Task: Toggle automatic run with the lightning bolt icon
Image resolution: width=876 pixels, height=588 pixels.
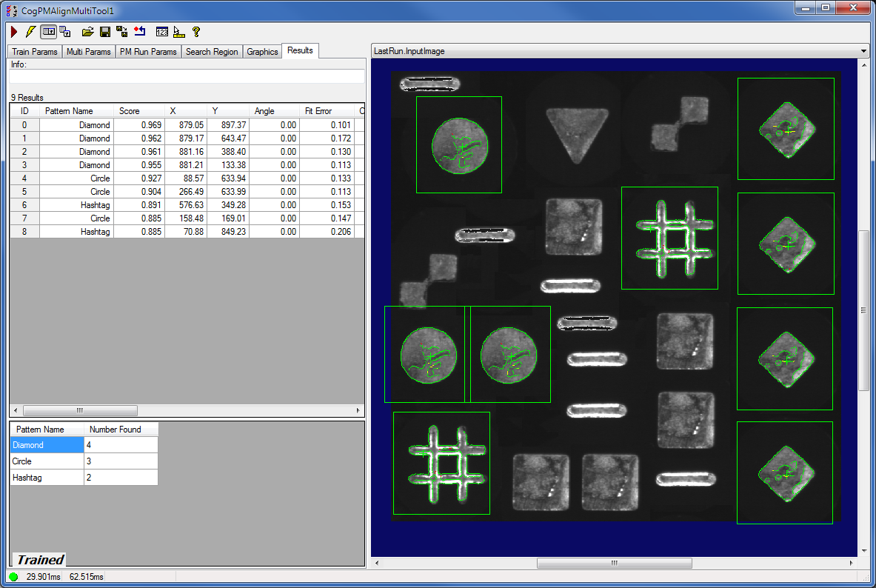Action: [30, 32]
